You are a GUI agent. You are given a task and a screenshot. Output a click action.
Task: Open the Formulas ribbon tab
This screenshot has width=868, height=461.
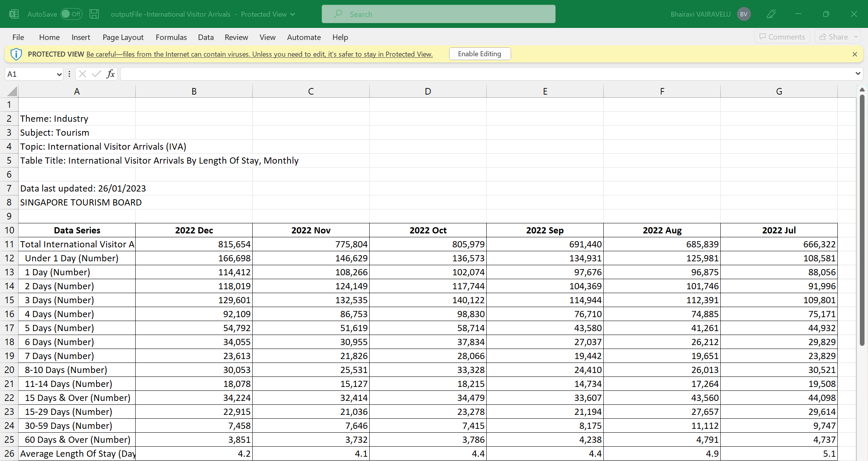(x=171, y=37)
